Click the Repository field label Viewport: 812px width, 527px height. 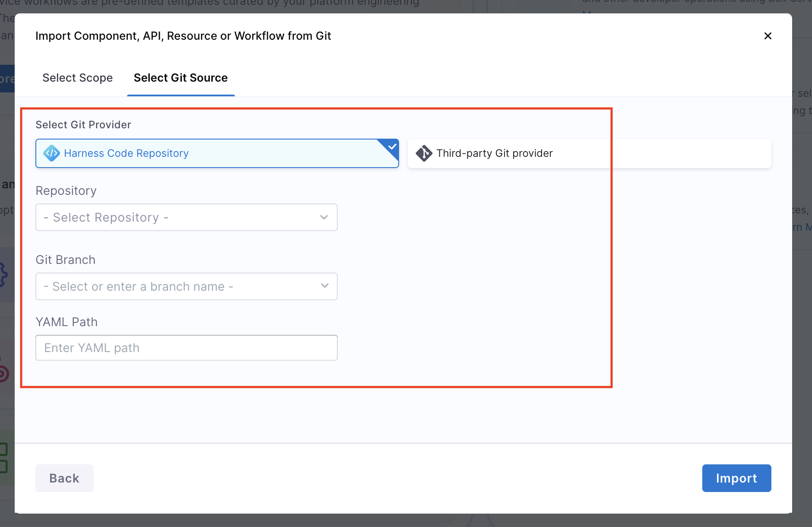(66, 191)
